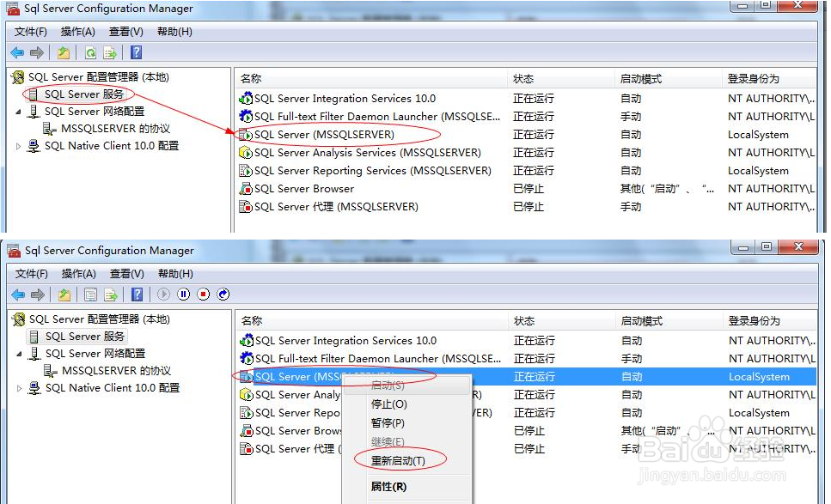831x504 pixels.
Task: Sort by 启动模式 column header in lower window
Action: [669, 321]
